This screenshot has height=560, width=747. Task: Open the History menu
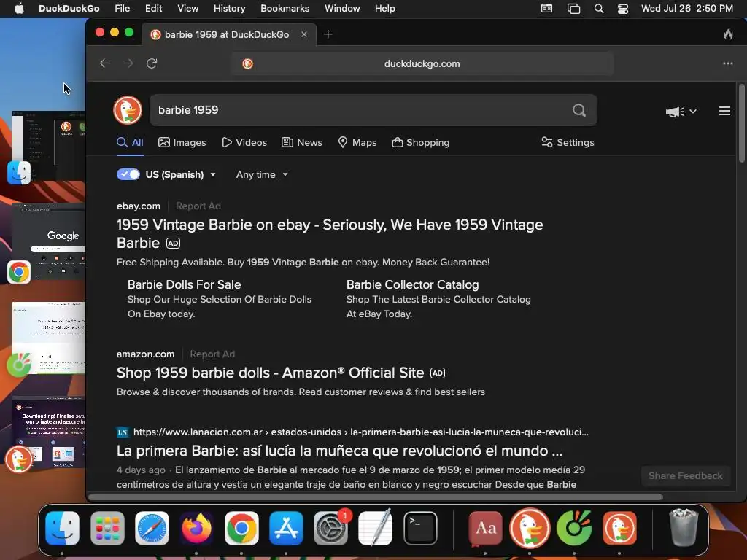click(229, 9)
